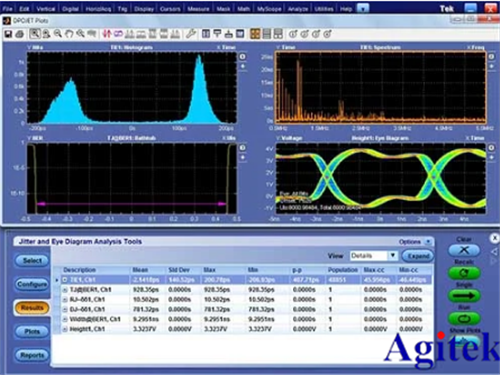Screen dimensions: 500x375
Task: Click the save icon in DPOJET Plots toolbar
Action: tap(8, 34)
